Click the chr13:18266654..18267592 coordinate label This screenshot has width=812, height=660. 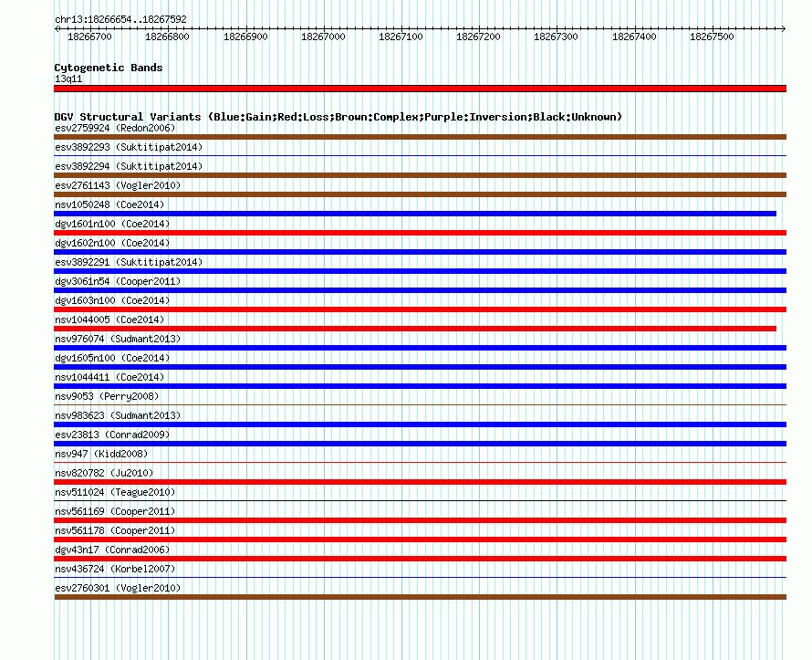coord(120,20)
